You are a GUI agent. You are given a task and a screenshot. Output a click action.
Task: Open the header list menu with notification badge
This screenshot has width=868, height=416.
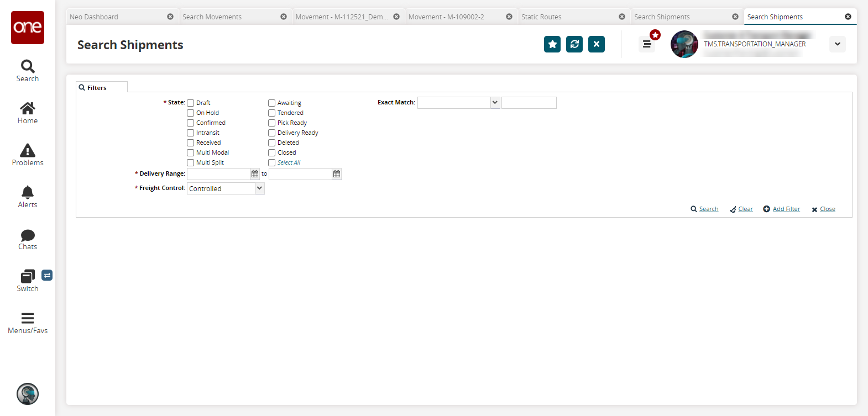click(647, 44)
